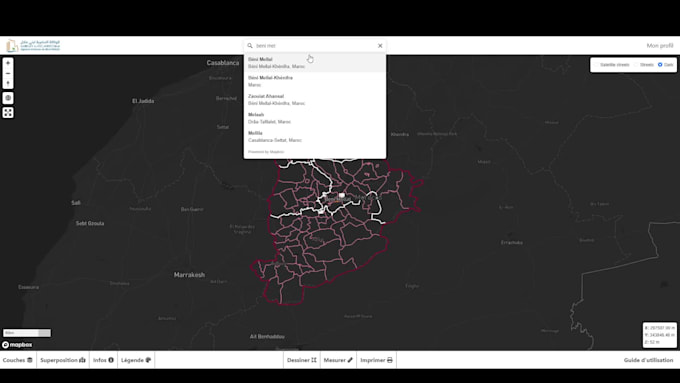
Task: Choose the 'Zaouiat Ahansal' suggestion
Action: (315, 100)
